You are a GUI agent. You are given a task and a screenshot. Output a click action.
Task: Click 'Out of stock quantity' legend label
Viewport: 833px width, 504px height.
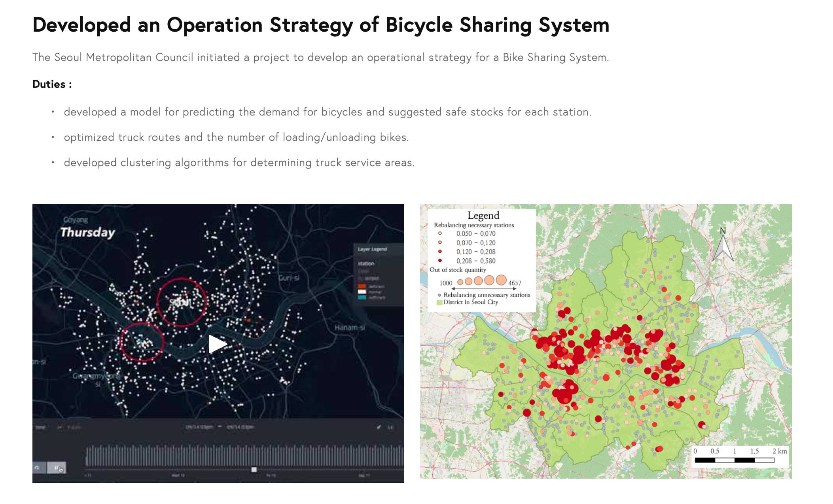pyautogui.click(x=458, y=270)
